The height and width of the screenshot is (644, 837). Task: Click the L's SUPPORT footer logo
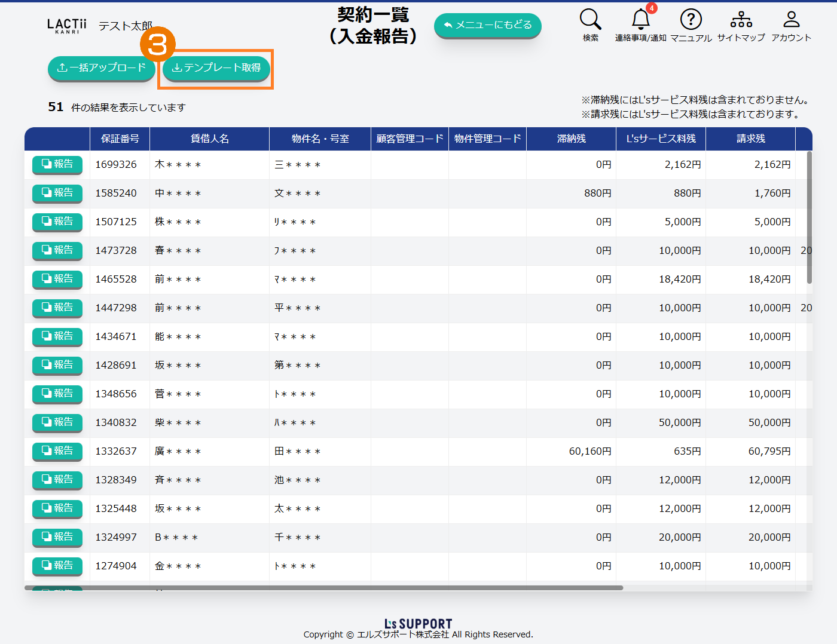coord(418,624)
